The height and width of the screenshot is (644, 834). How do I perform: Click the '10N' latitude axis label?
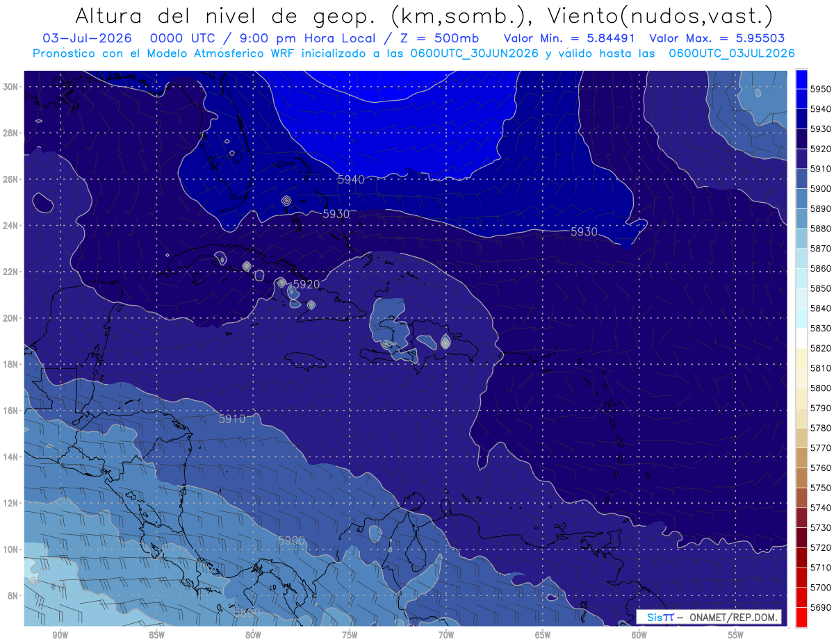pos(11,550)
